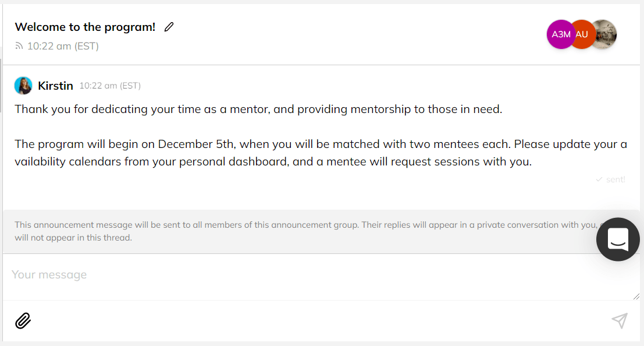Click the broadcast icon beside header time
This screenshot has width=644, height=346.
click(x=19, y=46)
